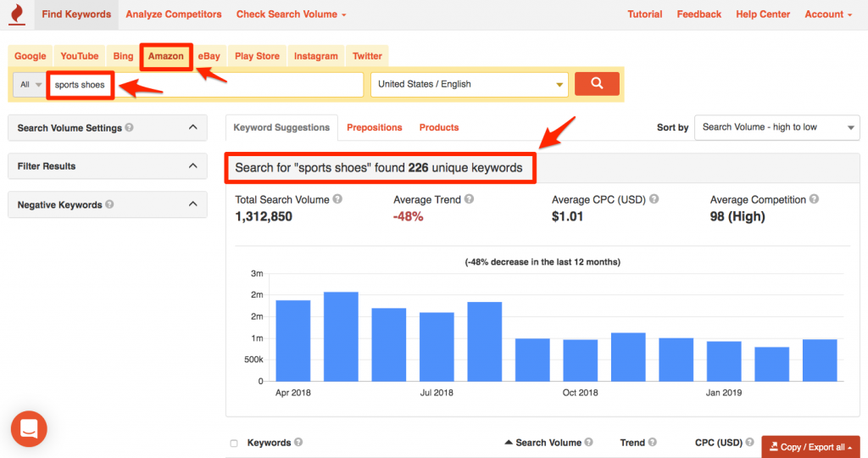Click the Oct 2018 bar in chart
This screenshot has height=458, width=868.
click(x=580, y=360)
